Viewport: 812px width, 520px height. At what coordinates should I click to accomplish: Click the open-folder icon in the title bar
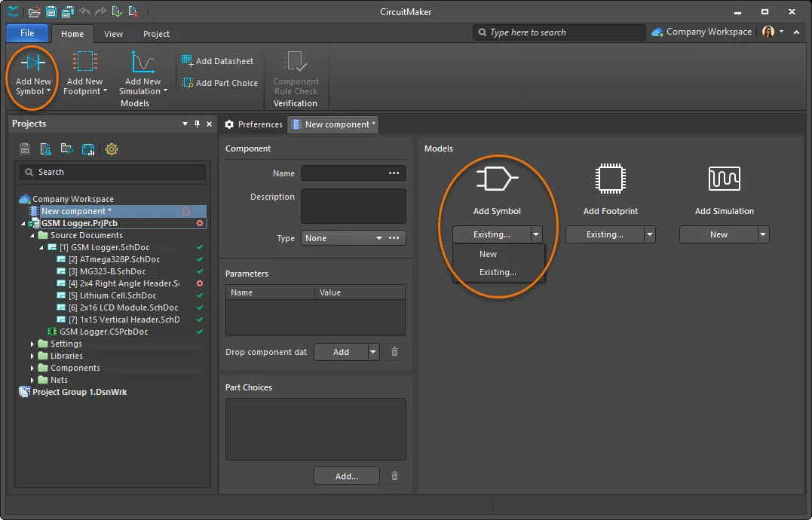(x=34, y=11)
